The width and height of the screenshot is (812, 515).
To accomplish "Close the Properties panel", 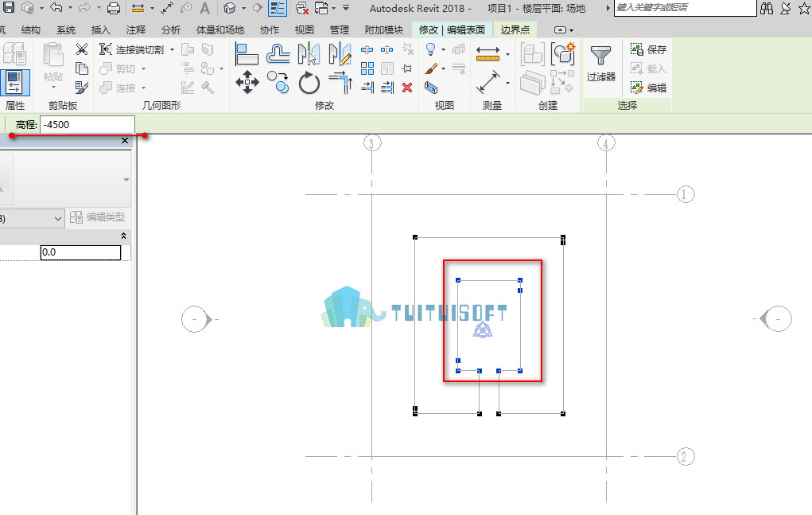I will click(124, 140).
